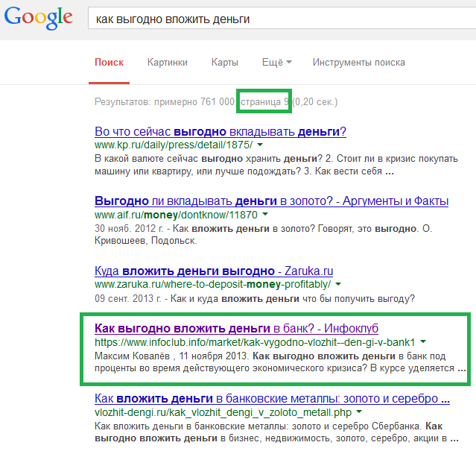
Task: Click vlozhit-dengi.ru/kak_vlozhit_dengi_v_zoloto_metall.php URL text
Action: (223, 412)
